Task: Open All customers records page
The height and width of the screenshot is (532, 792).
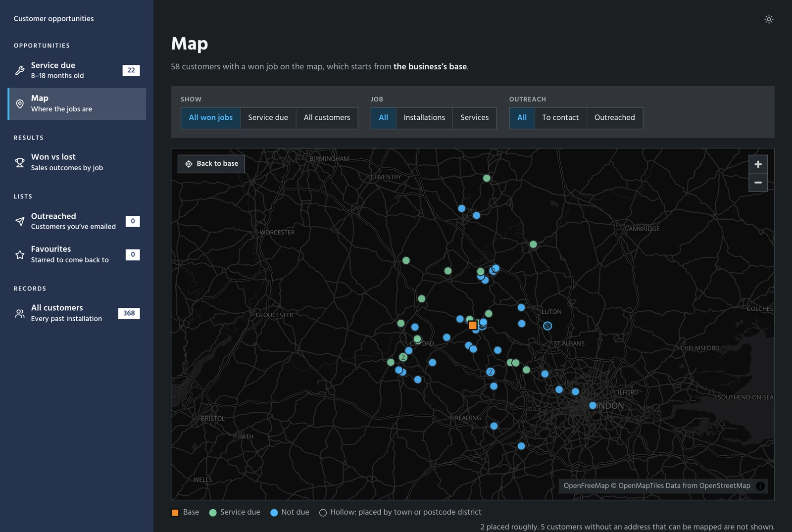Action: click(77, 313)
